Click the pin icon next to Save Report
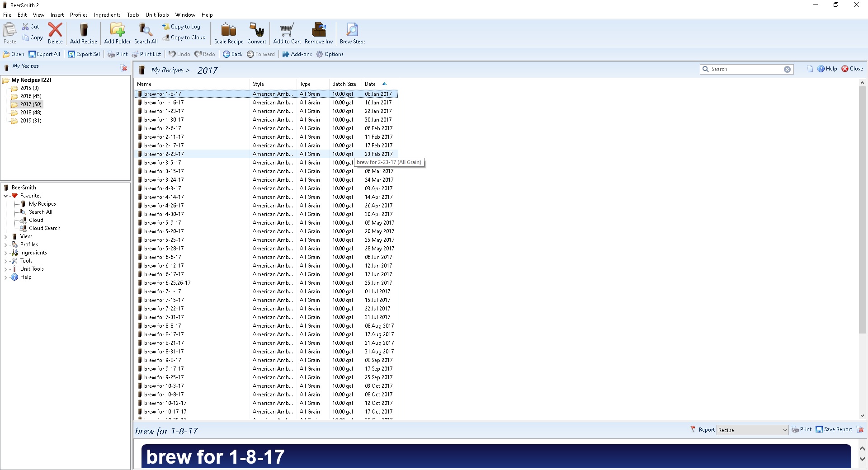868x470 pixels. [860, 430]
